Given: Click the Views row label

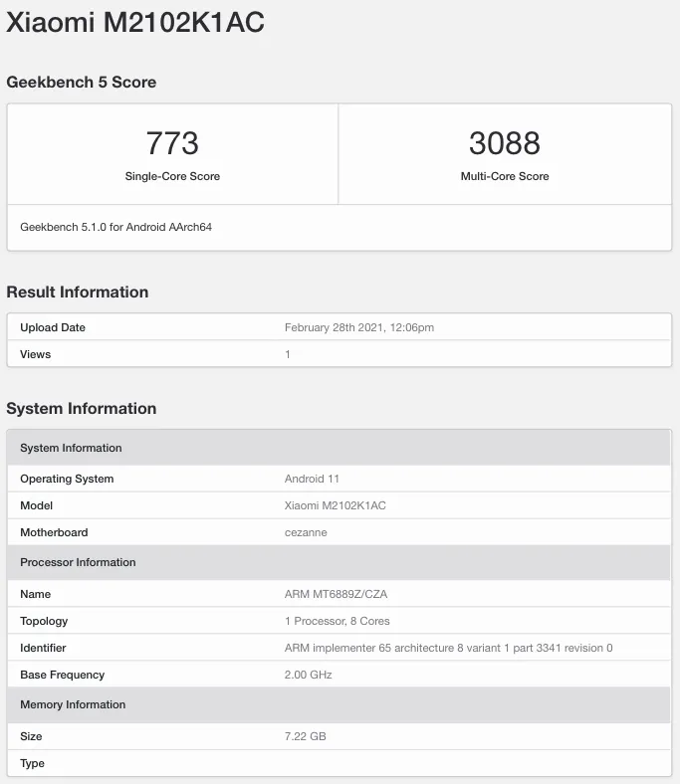Looking at the screenshot, I should click(35, 354).
